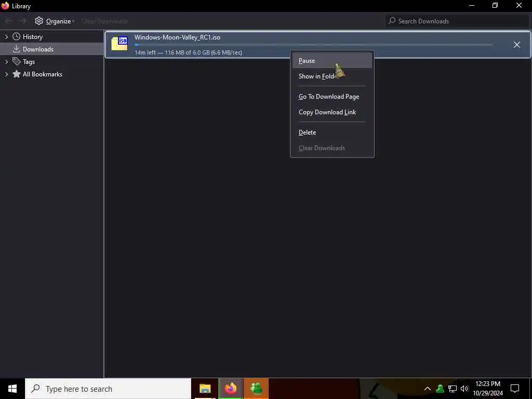Choose Go To Download Page in the context menu

point(332,97)
